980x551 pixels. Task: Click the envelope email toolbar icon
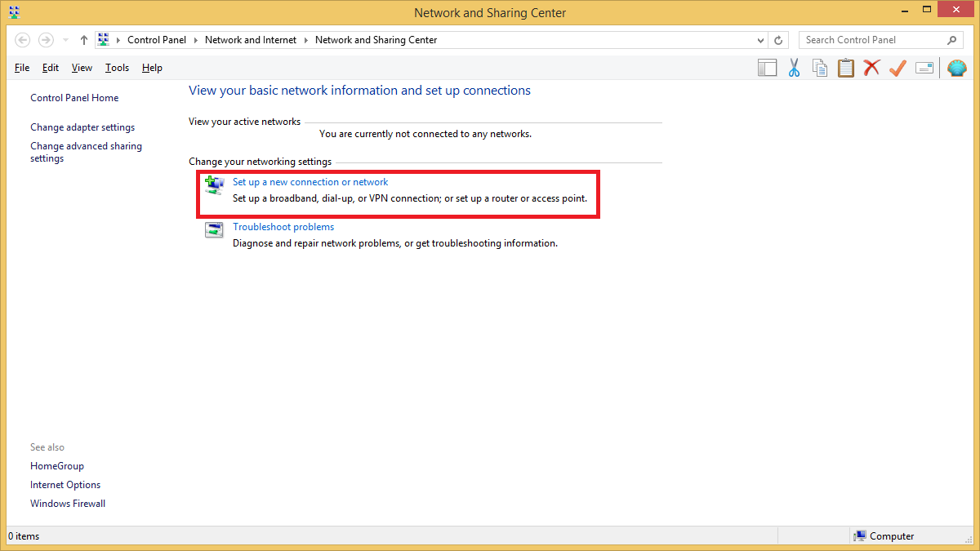coord(924,68)
